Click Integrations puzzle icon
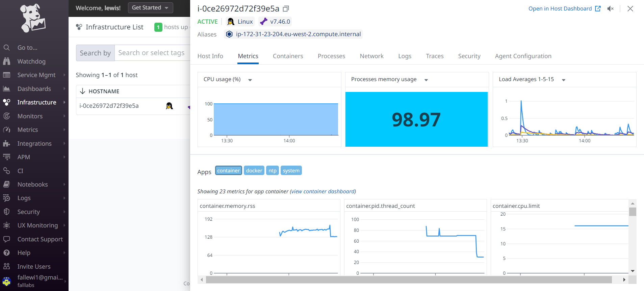The width and height of the screenshot is (644, 291). tap(6, 143)
